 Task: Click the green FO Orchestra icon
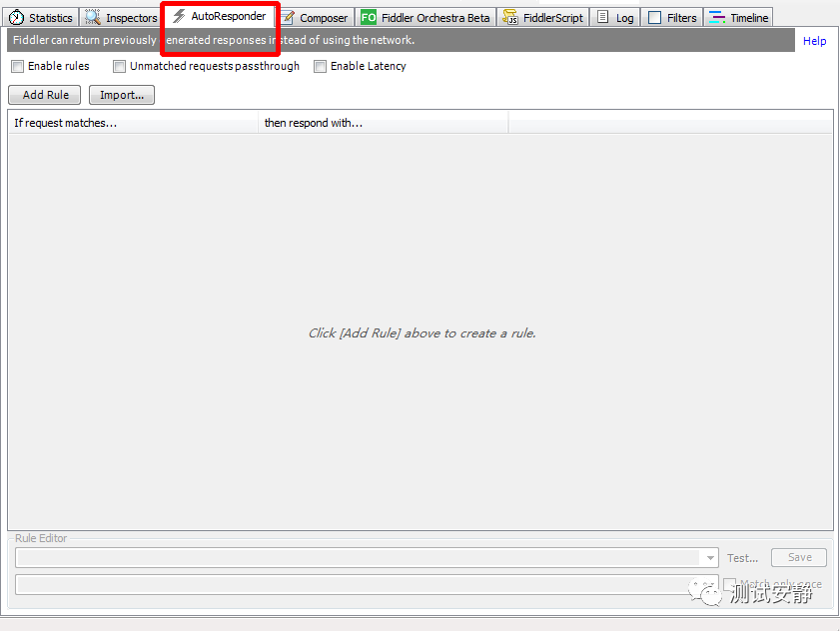369,17
